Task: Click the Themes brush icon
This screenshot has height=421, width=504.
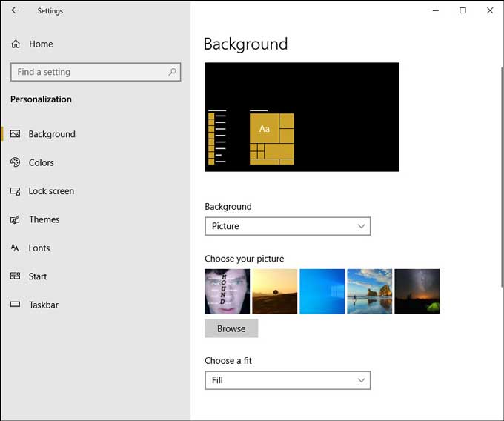Action: 15,219
